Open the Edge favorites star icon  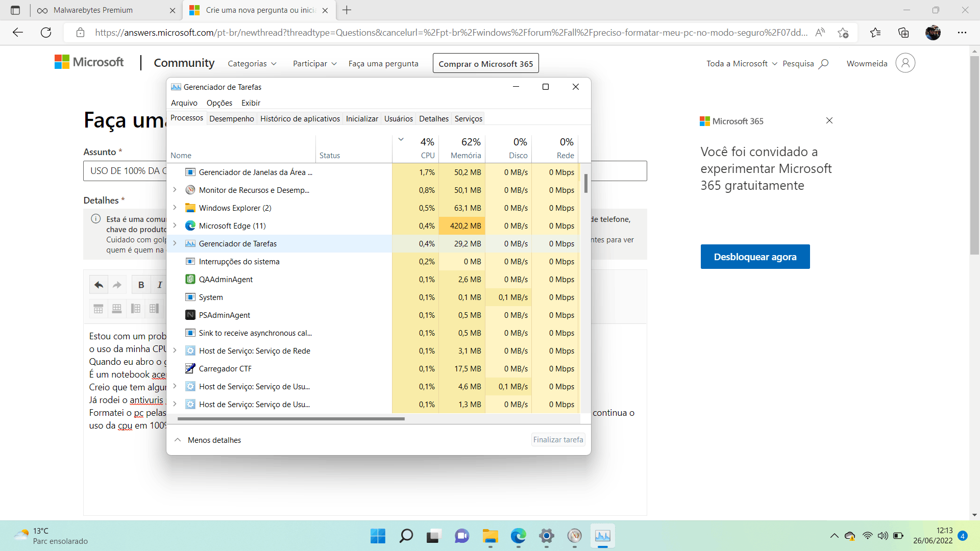875,33
